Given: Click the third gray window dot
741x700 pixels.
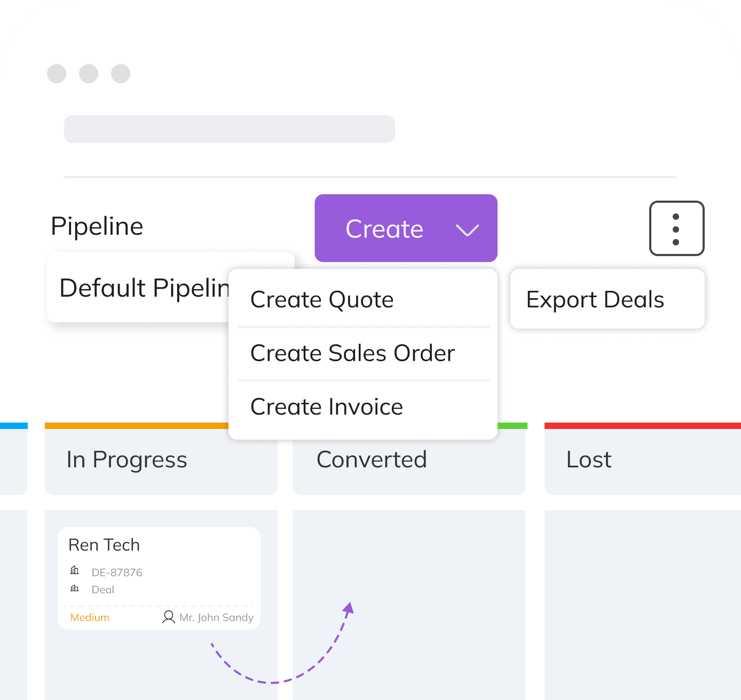Looking at the screenshot, I should [121, 74].
